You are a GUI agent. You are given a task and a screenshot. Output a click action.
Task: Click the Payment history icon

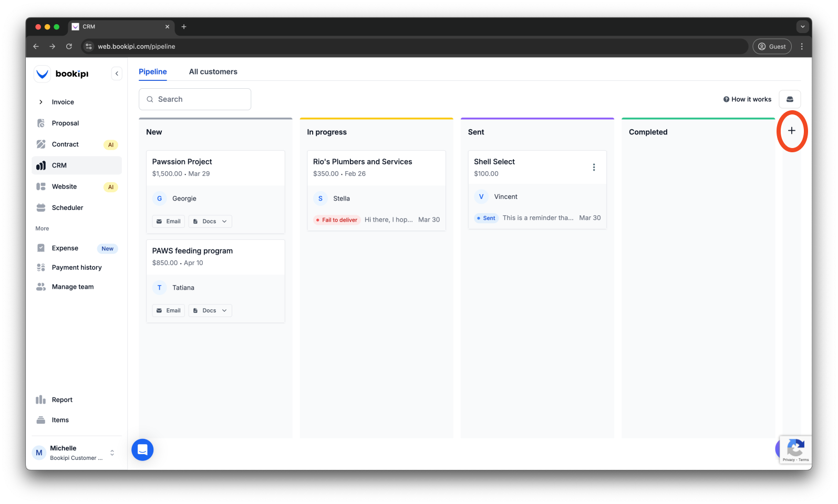coord(41,268)
